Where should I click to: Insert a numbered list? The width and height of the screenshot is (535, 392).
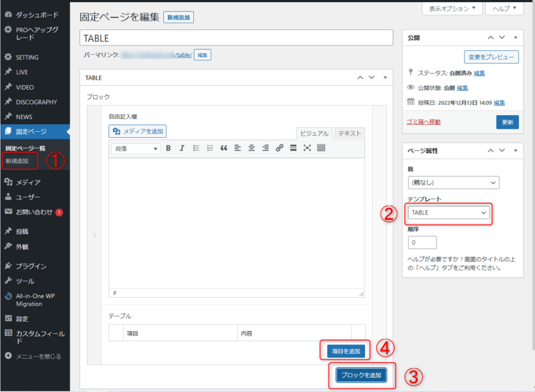pos(210,148)
